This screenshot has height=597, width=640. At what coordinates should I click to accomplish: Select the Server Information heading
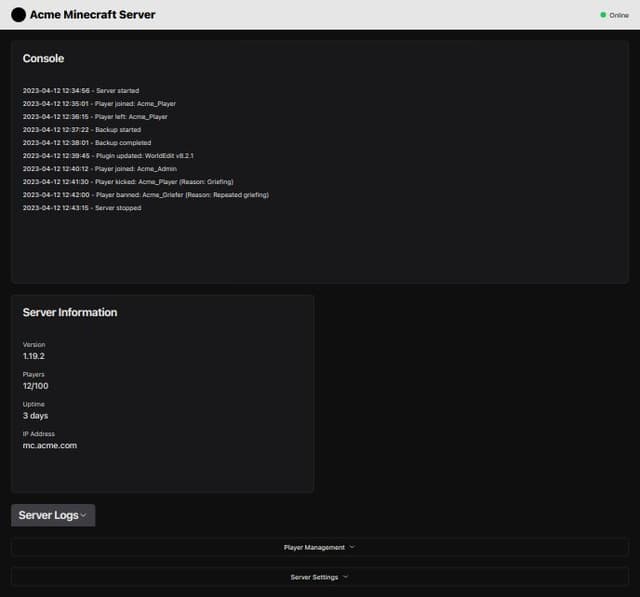pyautogui.click(x=70, y=312)
